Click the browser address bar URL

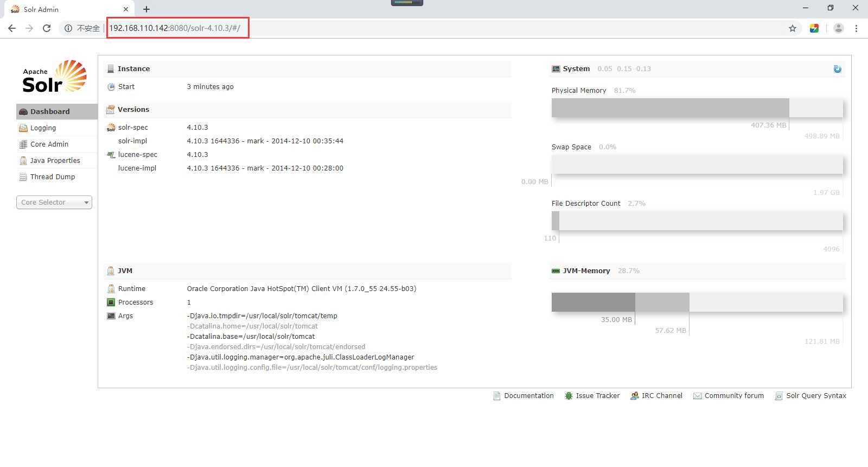pyautogui.click(x=175, y=28)
